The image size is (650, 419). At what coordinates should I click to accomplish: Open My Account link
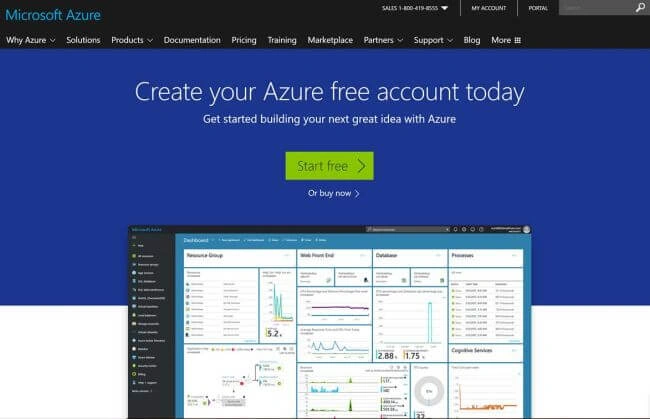coord(489,8)
